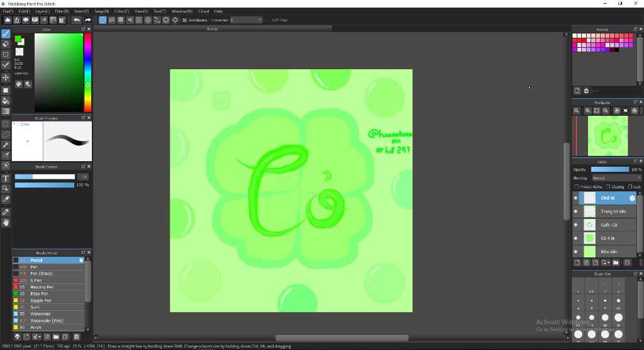This screenshot has width=644, height=350.
Task: Enable the grid snap guide
Action: (x=121, y=20)
